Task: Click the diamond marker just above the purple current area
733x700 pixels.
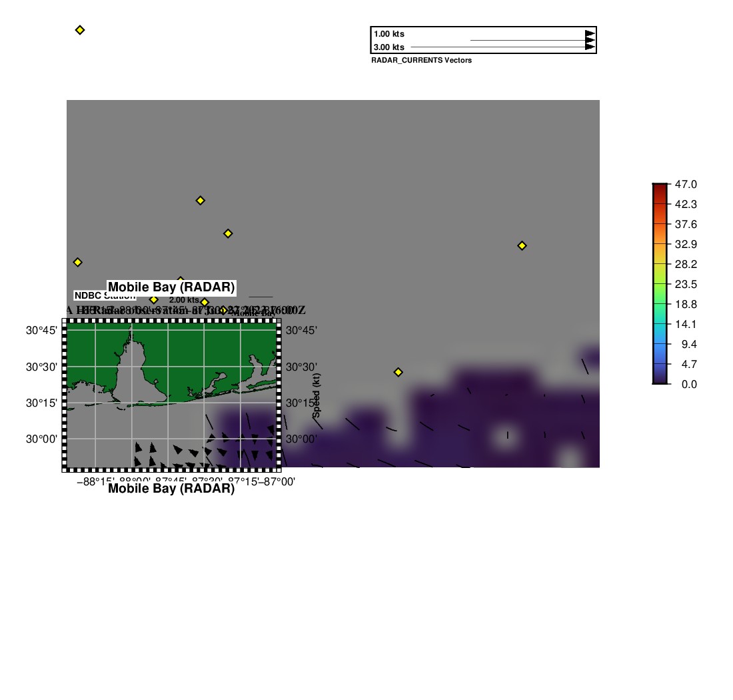Action: tap(398, 372)
